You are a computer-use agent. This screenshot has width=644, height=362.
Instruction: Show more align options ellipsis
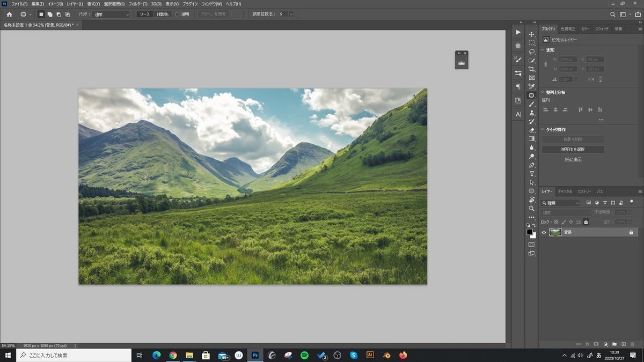tap(601, 120)
